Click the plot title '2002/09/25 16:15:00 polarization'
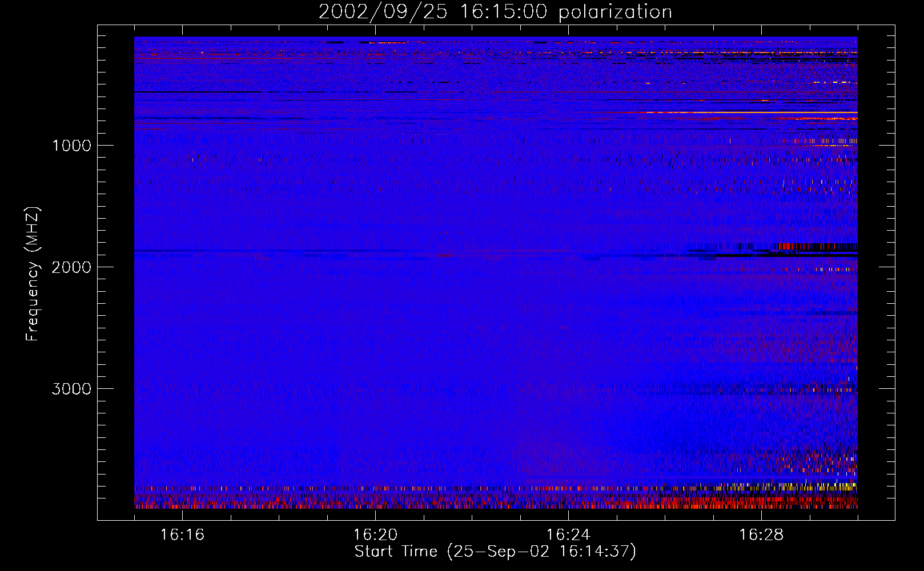This screenshot has height=571, width=924. (x=495, y=12)
